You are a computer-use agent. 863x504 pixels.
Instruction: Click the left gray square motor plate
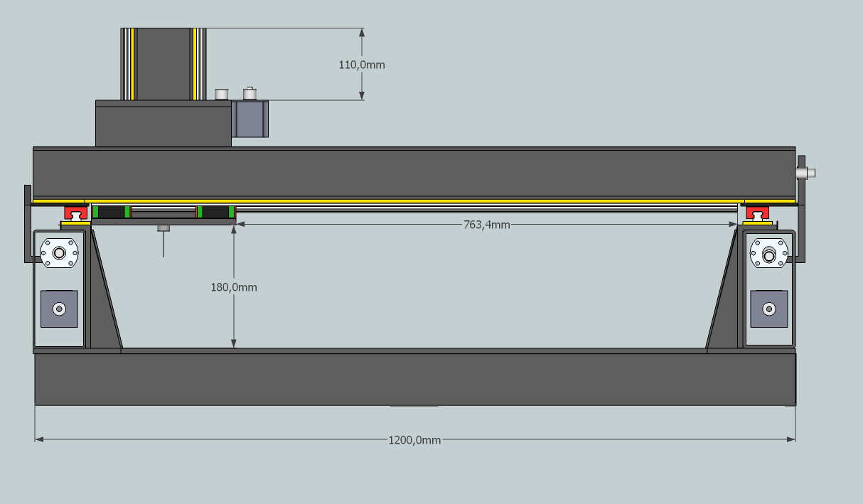coord(59,309)
